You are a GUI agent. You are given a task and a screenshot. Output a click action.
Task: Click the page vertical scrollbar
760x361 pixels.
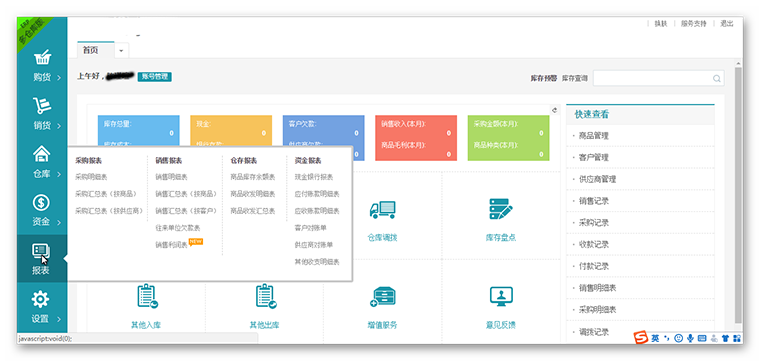738,194
